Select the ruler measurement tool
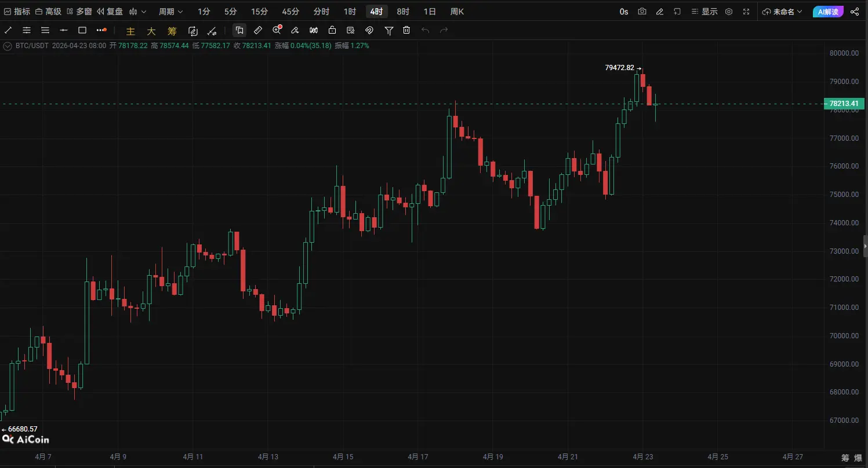 259,30
